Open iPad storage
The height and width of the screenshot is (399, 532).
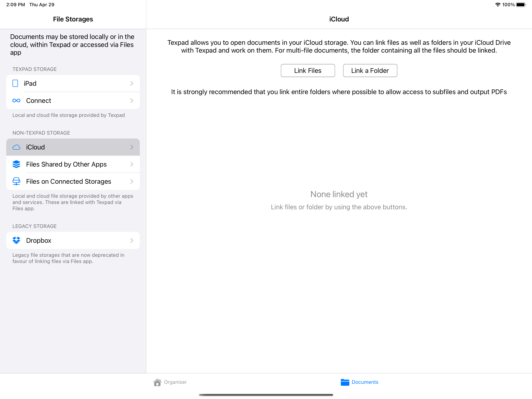pos(73,84)
